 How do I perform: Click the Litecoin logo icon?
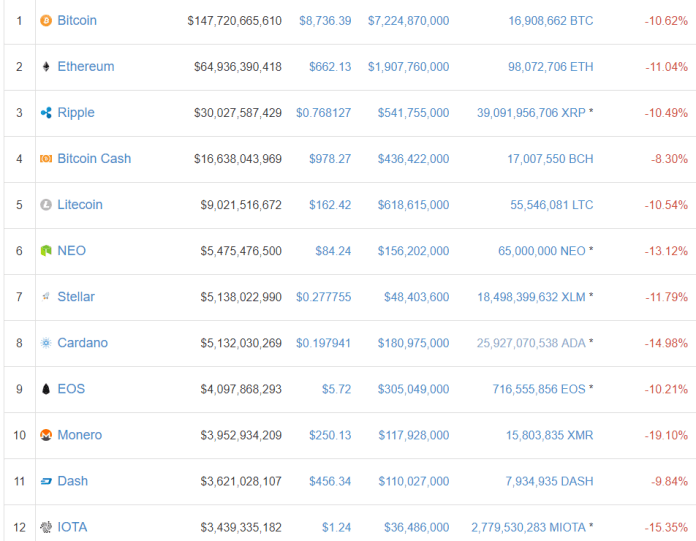coord(45,205)
